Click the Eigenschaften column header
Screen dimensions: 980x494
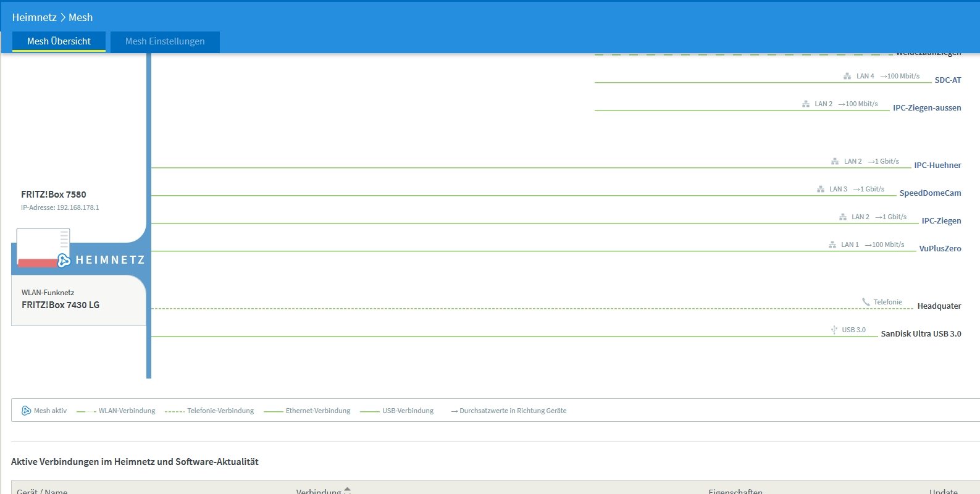(735, 491)
